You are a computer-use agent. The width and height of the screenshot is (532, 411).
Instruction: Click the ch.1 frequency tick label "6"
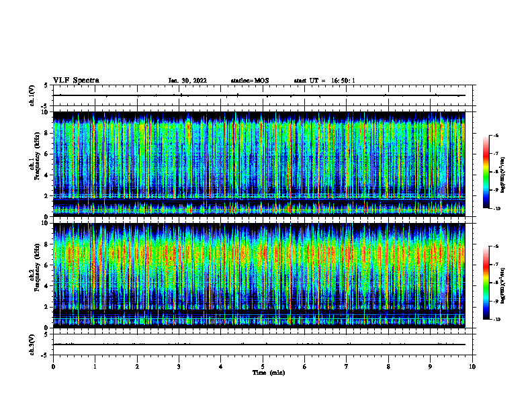[x=47, y=154]
